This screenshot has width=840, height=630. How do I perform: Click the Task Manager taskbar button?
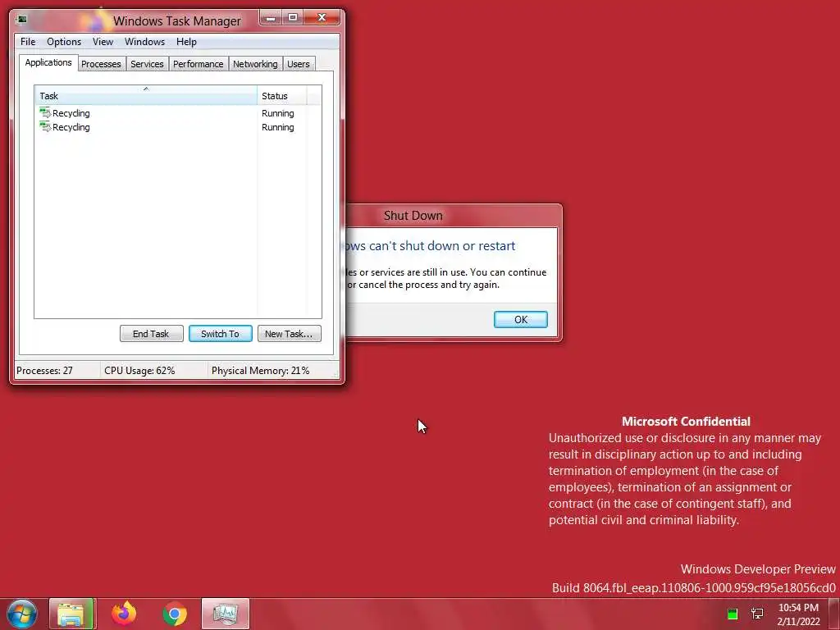pyautogui.click(x=226, y=614)
